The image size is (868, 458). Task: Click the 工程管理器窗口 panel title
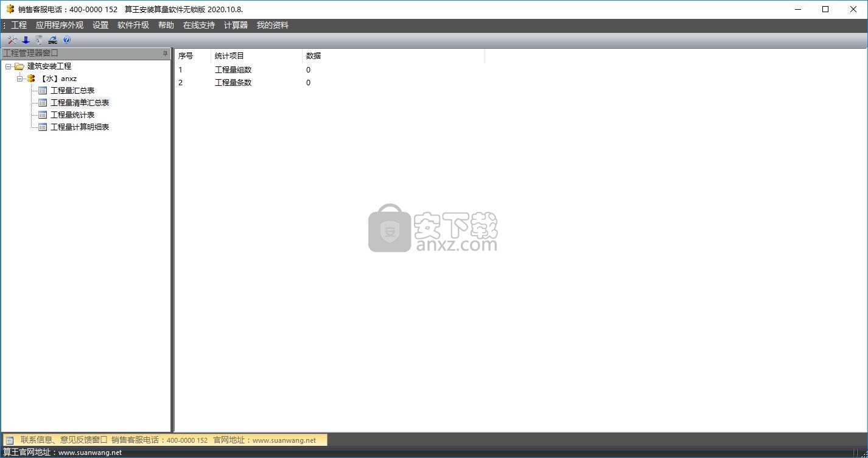point(30,54)
